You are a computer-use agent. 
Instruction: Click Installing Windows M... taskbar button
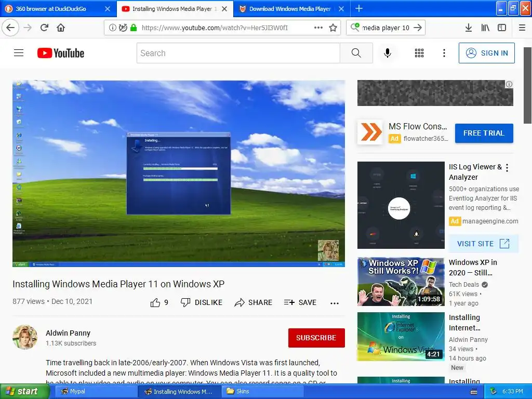coord(179,391)
